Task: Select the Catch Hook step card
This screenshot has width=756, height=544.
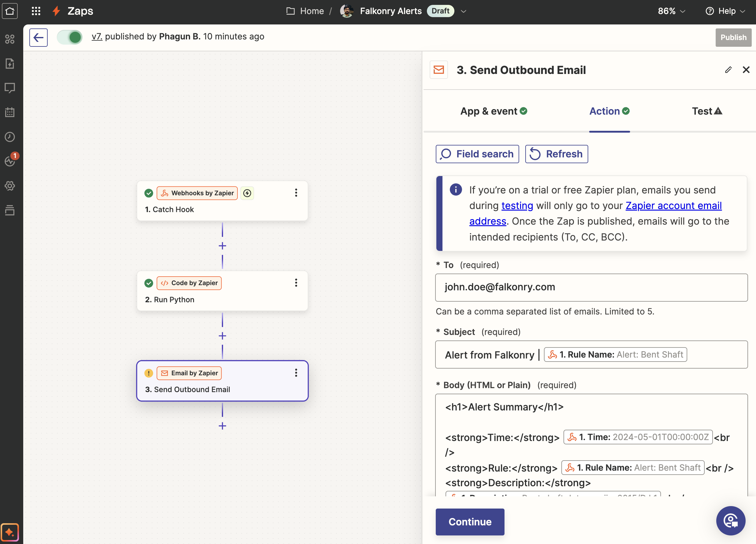Action: (x=222, y=201)
